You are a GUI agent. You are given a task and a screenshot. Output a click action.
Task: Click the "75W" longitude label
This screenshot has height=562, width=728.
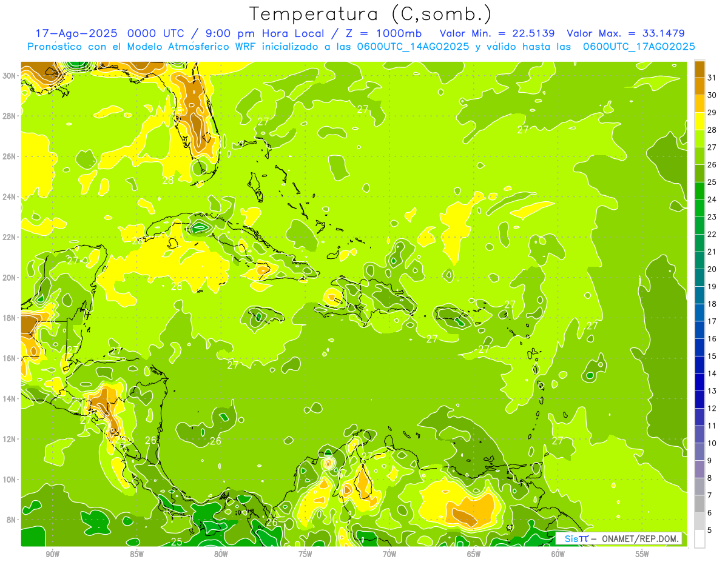pos(305,554)
